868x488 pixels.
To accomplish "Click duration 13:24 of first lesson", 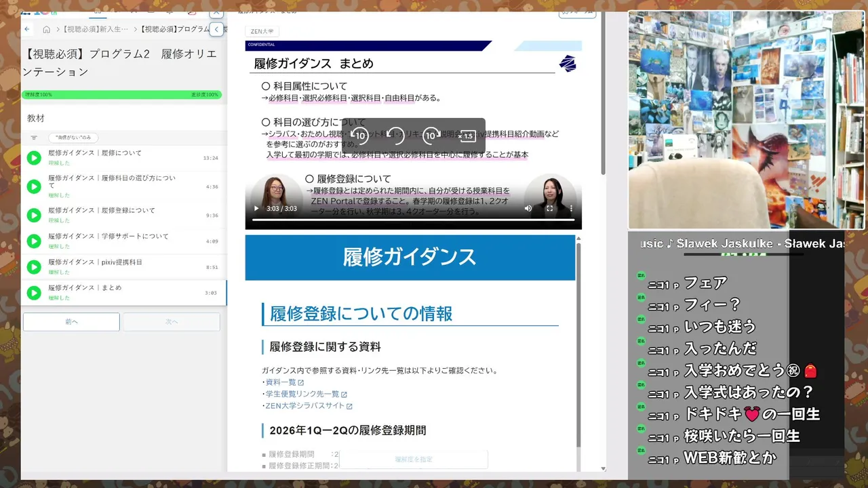I will 211,158.
